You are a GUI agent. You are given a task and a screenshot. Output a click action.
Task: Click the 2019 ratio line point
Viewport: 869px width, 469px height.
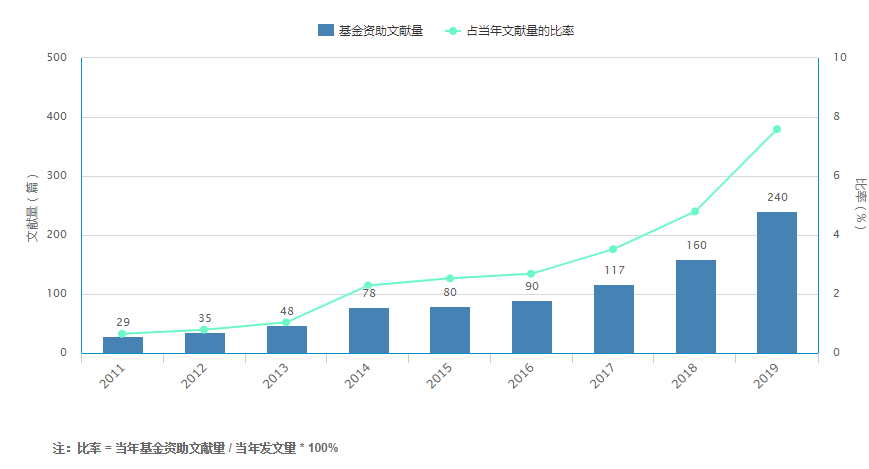777,129
